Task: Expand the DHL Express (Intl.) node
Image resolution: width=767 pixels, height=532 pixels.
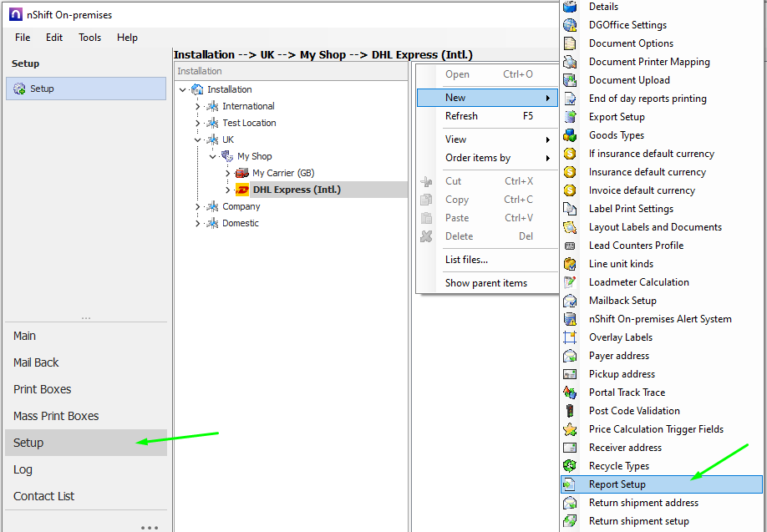Action: (x=228, y=190)
